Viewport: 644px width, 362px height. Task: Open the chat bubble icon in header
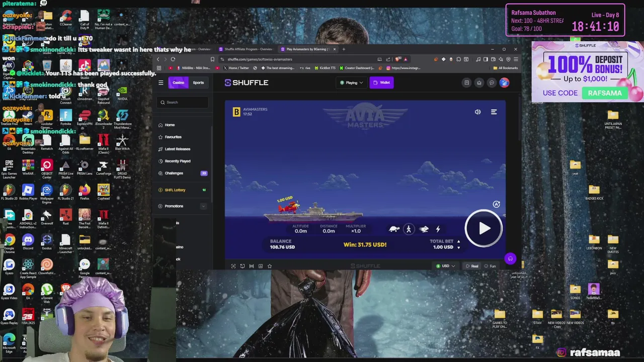tap(492, 82)
